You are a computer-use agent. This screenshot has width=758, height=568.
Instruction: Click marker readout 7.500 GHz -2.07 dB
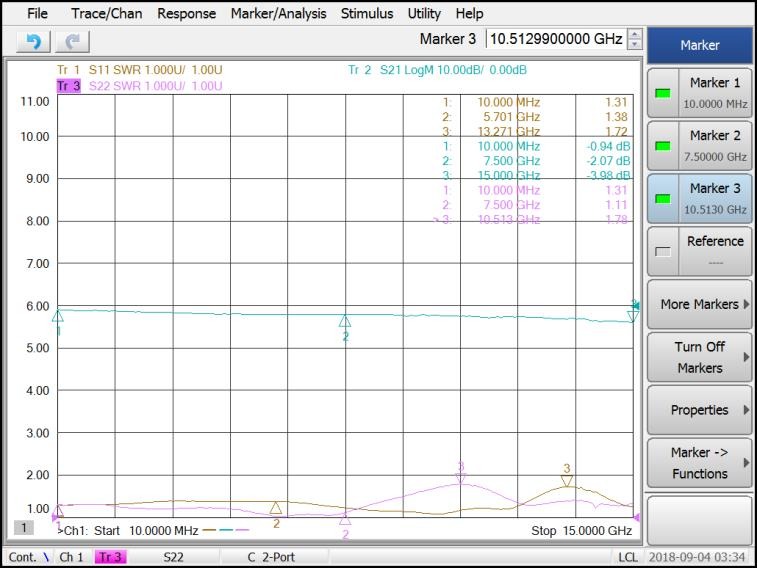click(536, 161)
